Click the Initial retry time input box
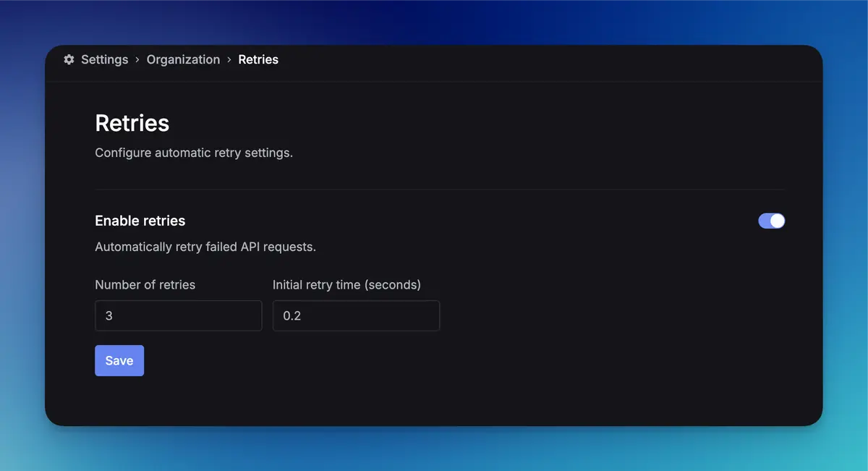 [x=356, y=316]
